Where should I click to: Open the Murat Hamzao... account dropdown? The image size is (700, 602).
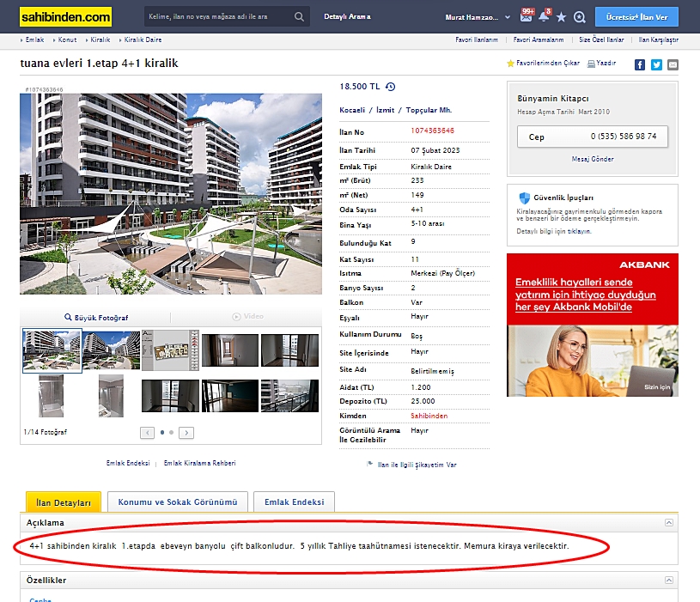[478, 17]
